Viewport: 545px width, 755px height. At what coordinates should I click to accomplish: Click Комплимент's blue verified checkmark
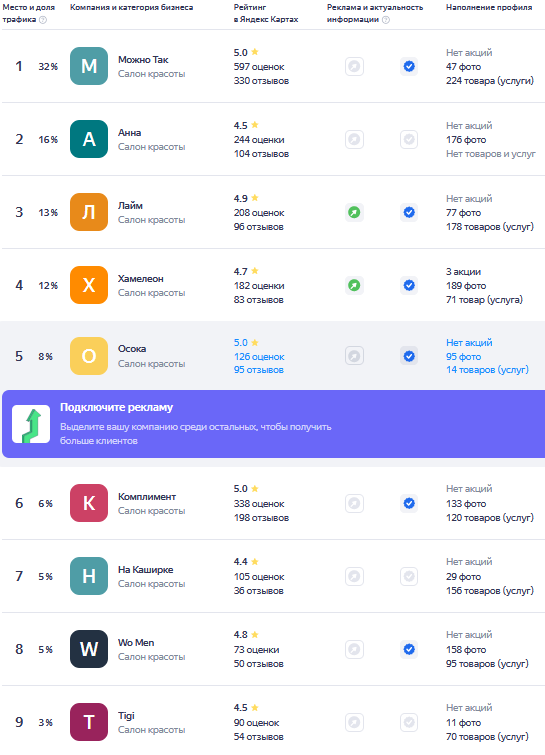point(409,504)
